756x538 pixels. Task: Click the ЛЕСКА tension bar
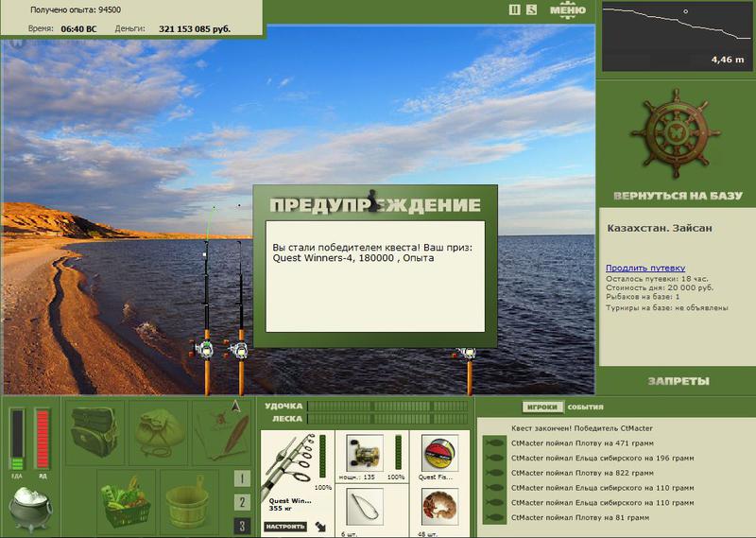[x=387, y=419]
